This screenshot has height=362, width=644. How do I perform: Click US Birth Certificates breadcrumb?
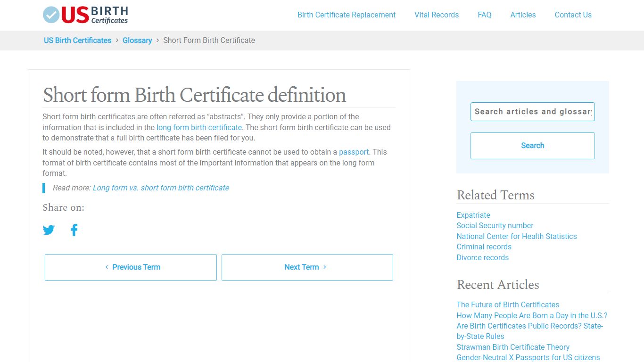point(77,41)
